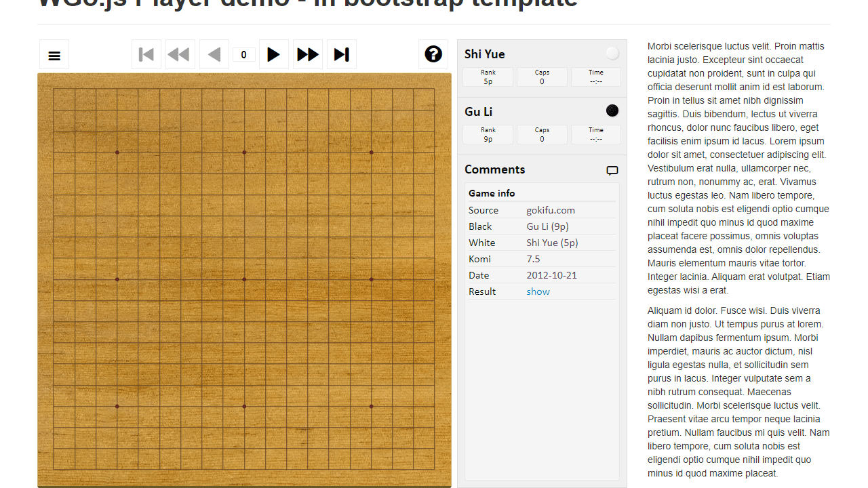868x488 pixels.
Task: Click the Comments heading
Action: (x=495, y=169)
